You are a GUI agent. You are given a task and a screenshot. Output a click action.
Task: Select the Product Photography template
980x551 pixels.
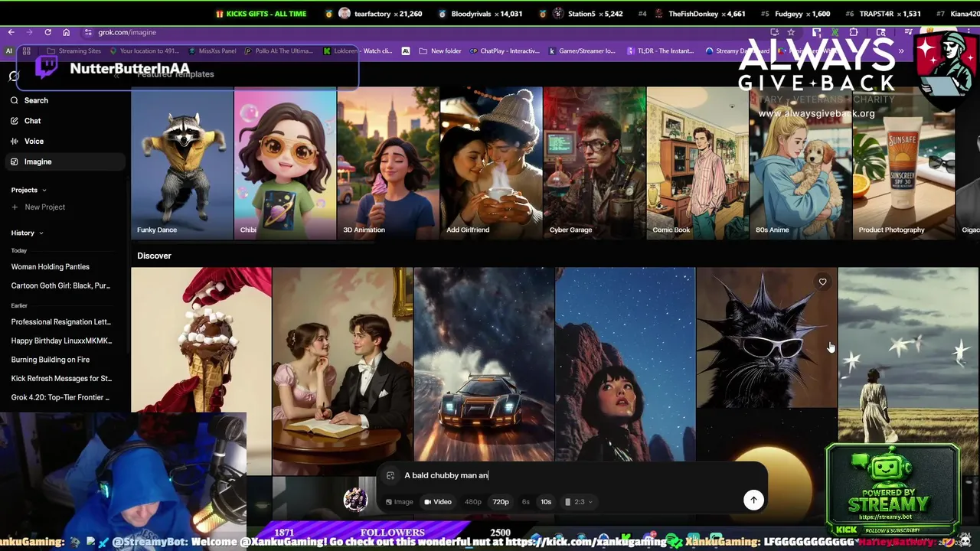coord(903,163)
